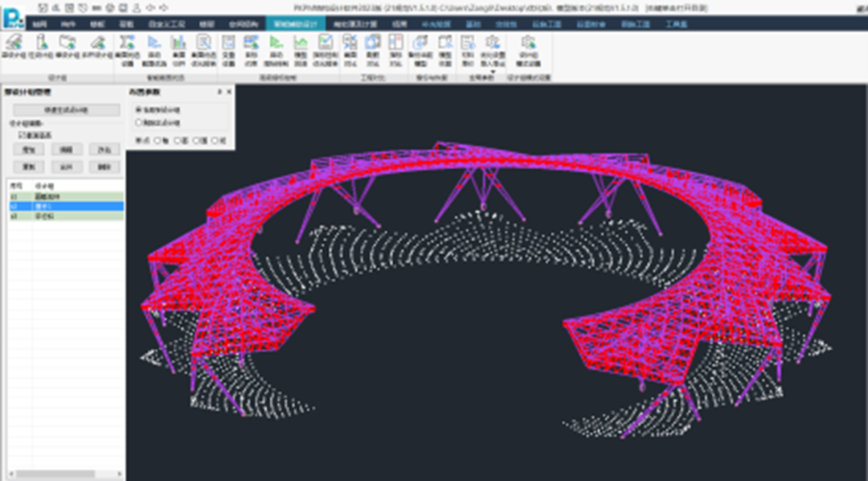The image size is (868, 481).
Task: Click the bar chart section analysis ribbon icon
Action: pos(178,46)
